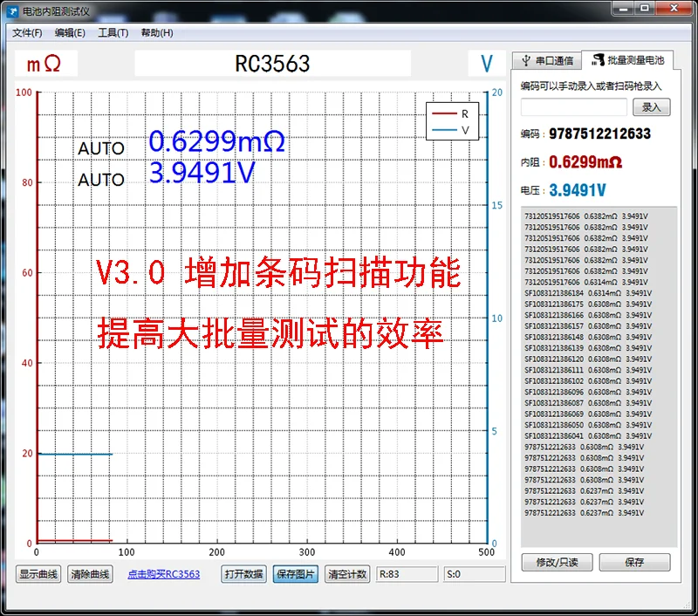The image size is (698, 616).
Task: Select row SF1083121386111
Action: click(x=588, y=370)
